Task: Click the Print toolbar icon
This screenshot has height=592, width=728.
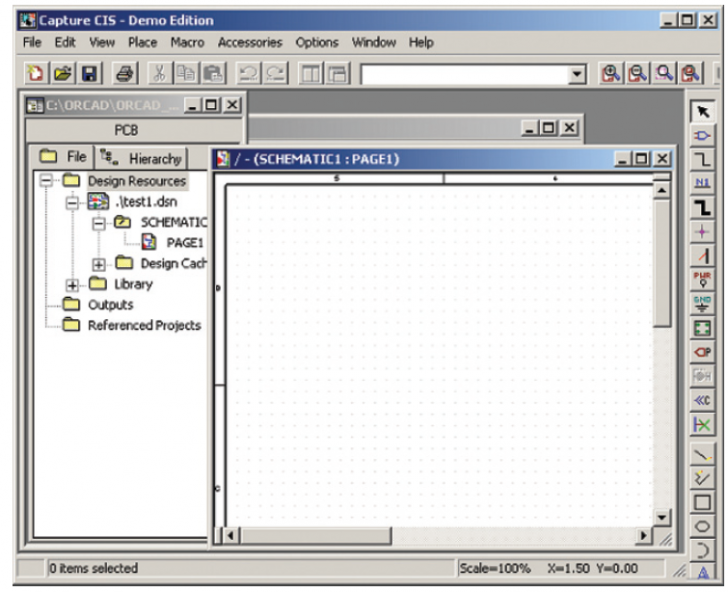Action: click(x=124, y=75)
